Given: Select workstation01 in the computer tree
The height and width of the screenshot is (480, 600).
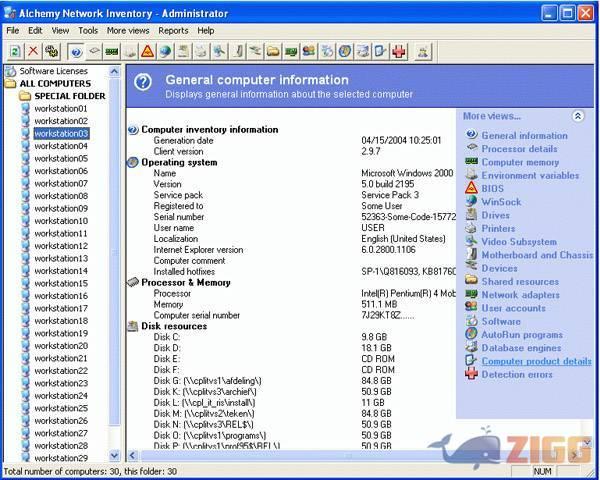Looking at the screenshot, I should [61, 109].
